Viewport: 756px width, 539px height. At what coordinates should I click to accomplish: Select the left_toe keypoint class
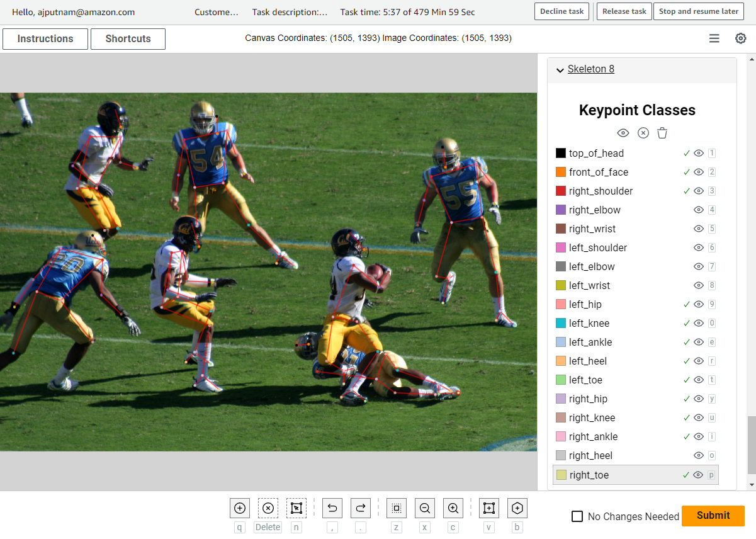(x=585, y=380)
